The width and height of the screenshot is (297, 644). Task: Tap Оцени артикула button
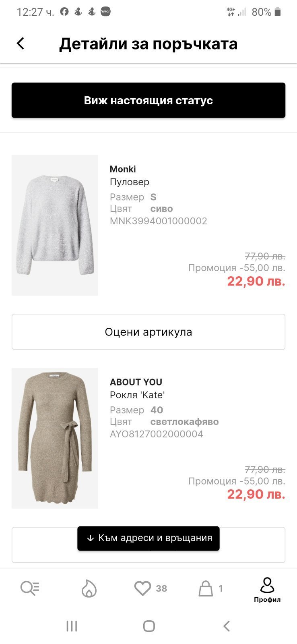pyautogui.click(x=148, y=332)
